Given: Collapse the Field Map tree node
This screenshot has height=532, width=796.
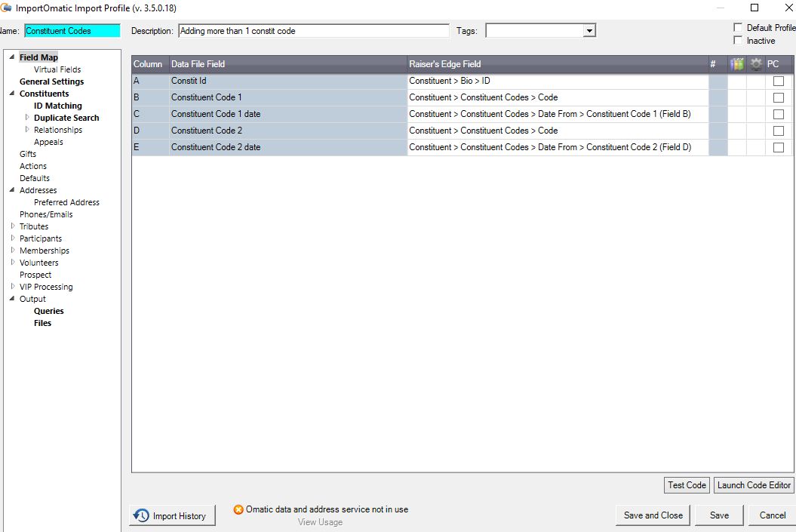Looking at the screenshot, I should point(11,57).
